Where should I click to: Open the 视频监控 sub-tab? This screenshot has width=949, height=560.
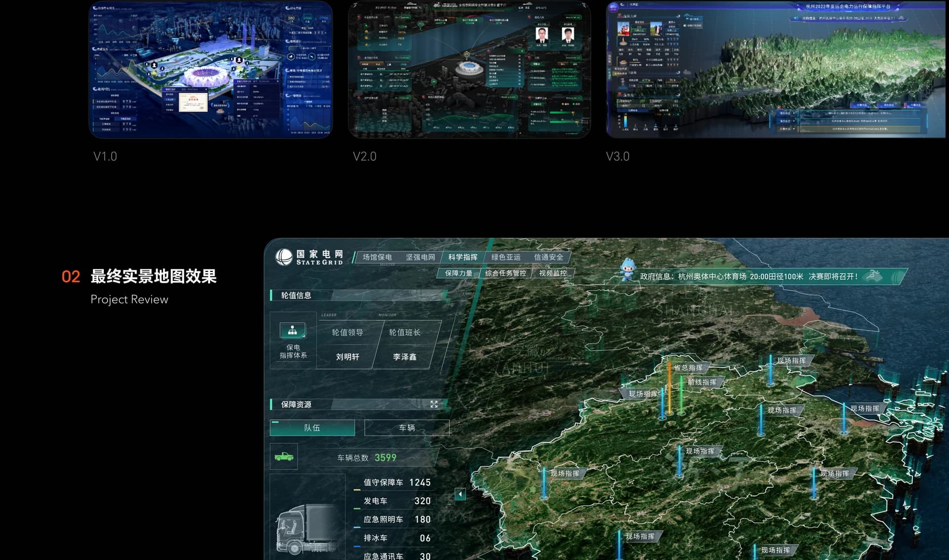(x=553, y=273)
